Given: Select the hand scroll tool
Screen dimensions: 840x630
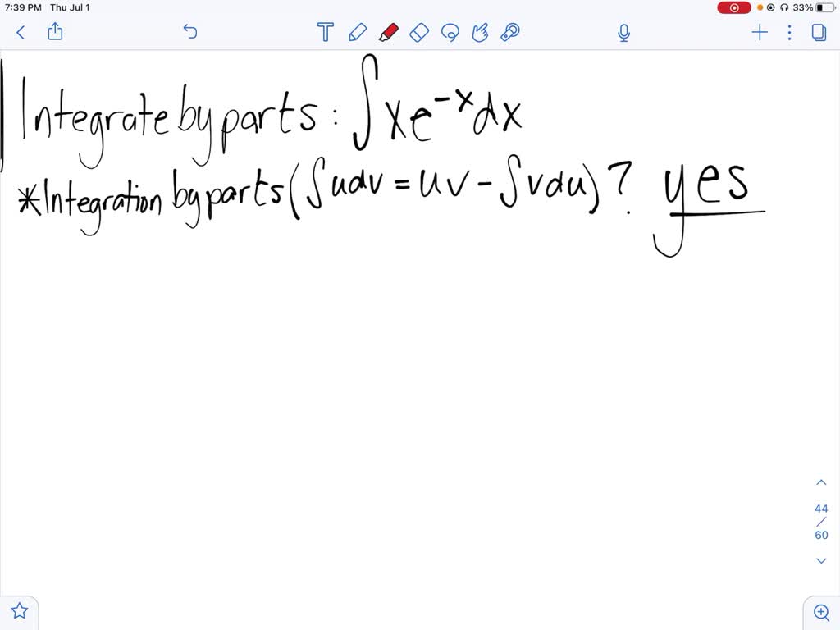Looking at the screenshot, I should (x=480, y=32).
